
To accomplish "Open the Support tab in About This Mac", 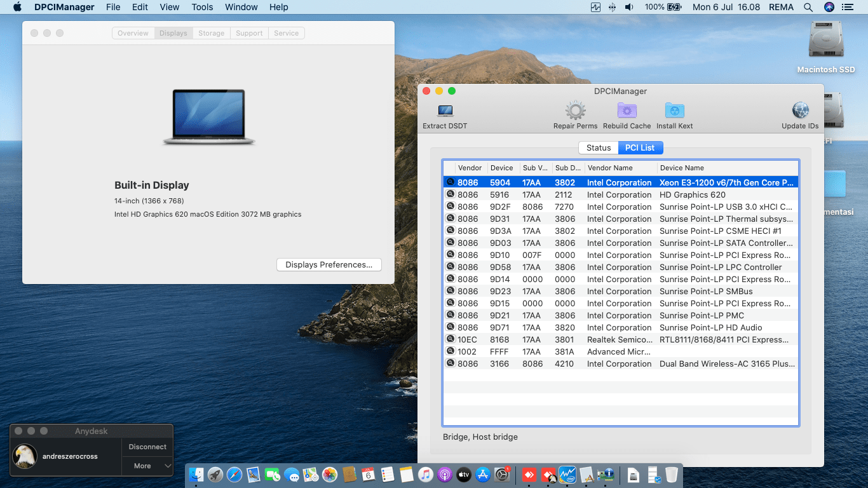I will tap(249, 33).
